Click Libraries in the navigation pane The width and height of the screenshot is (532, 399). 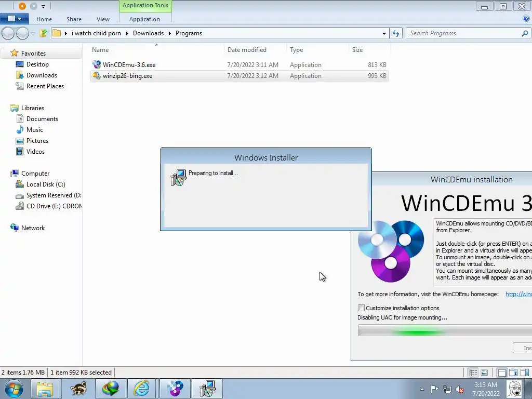(x=33, y=108)
